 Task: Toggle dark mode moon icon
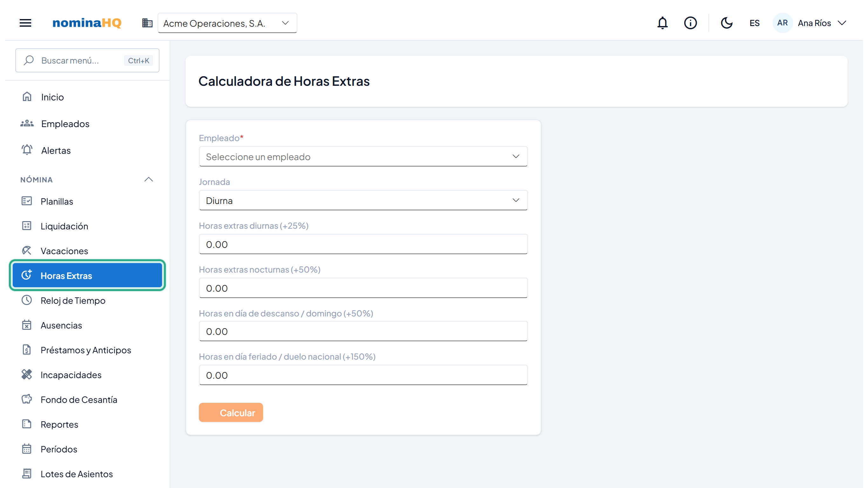pos(727,23)
